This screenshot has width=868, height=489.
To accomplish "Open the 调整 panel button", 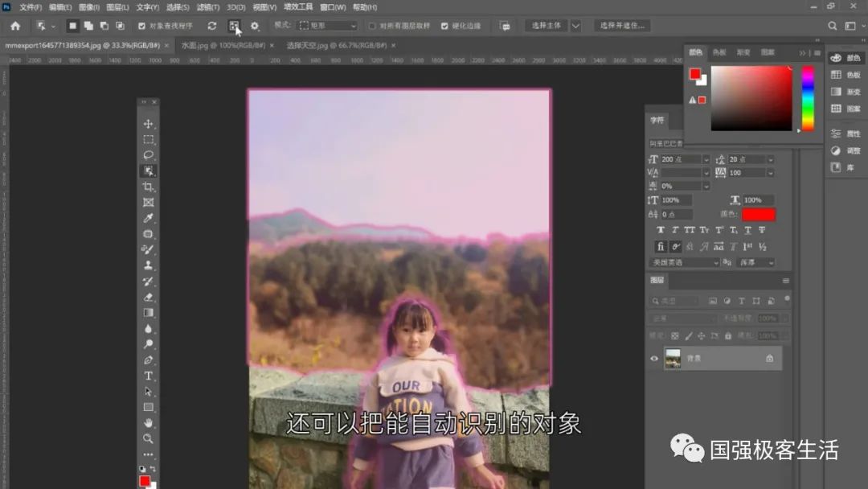I will tap(845, 150).
